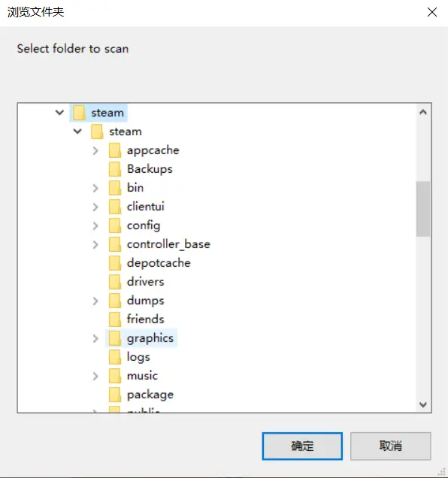Click the drivers folder icon

[115, 282]
